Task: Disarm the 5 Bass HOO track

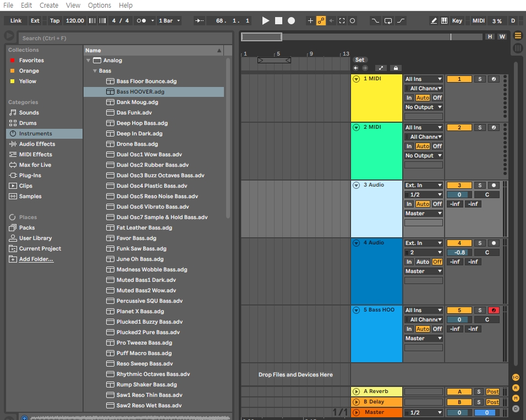Action: pos(494,310)
